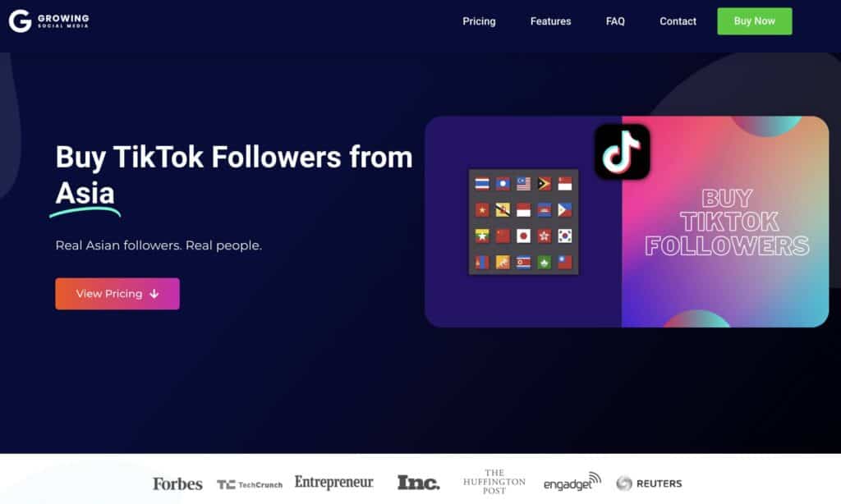
Task: Click the engadget logo
Action: click(x=572, y=482)
